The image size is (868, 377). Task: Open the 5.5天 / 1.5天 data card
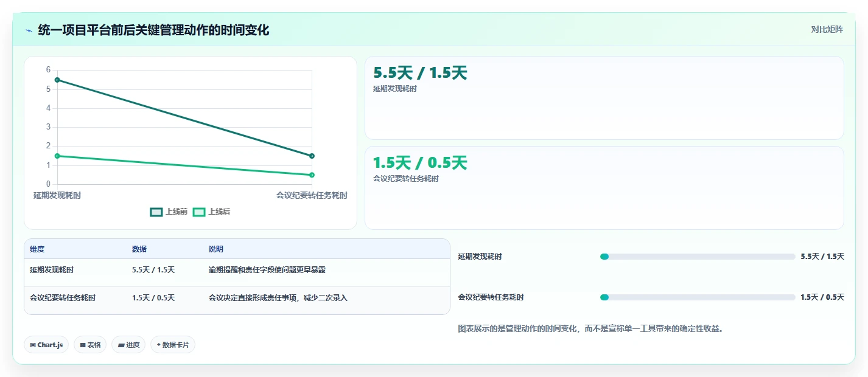[x=604, y=98]
